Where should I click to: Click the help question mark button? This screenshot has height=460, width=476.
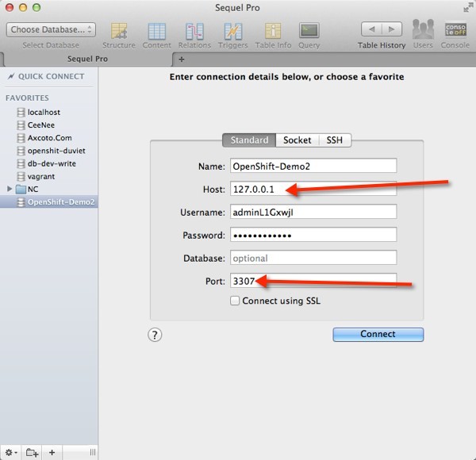tap(155, 335)
